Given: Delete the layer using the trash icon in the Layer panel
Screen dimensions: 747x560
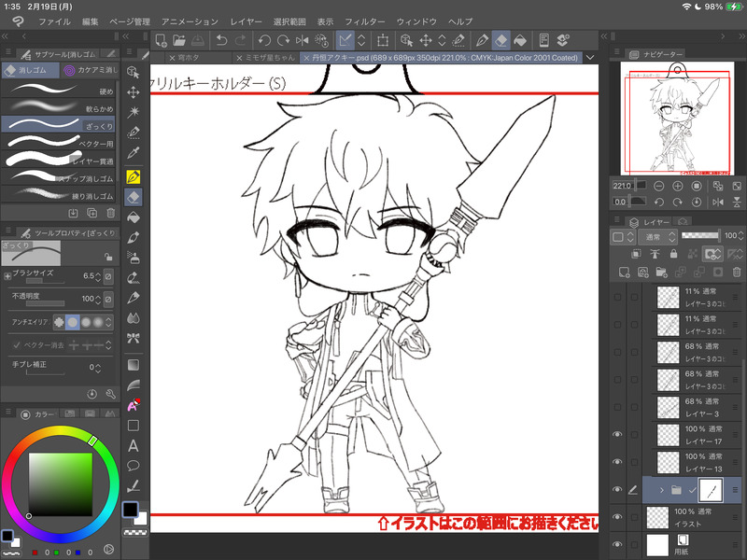Looking at the screenshot, I should coord(737,272).
